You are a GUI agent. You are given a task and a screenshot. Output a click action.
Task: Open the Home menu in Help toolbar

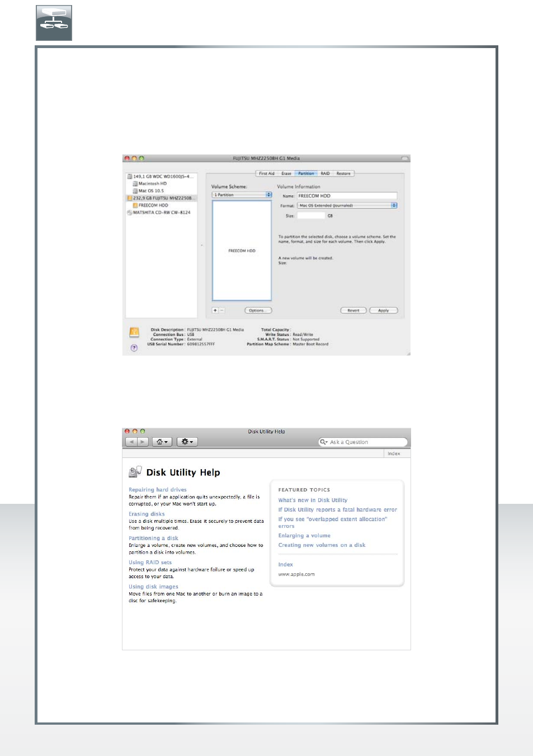click(x=162, y=442)
